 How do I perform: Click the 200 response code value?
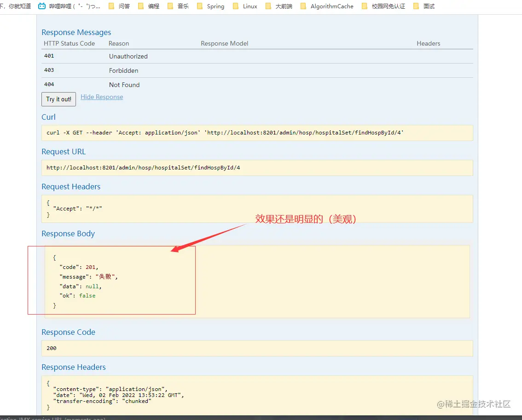click(x=52, y=348)
